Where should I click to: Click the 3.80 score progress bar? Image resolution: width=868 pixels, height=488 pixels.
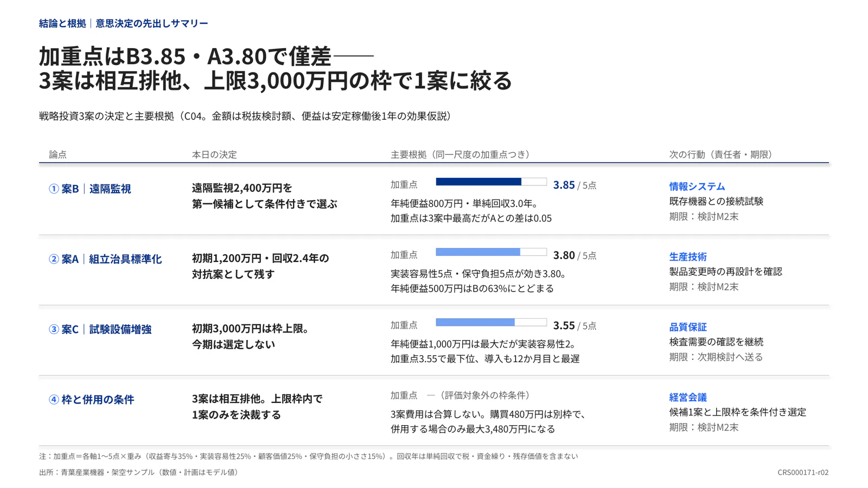pyautogui.click(x=491, y=252)
